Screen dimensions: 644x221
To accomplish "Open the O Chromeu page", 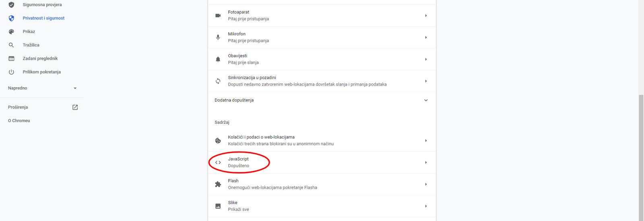I will point(19,121).
